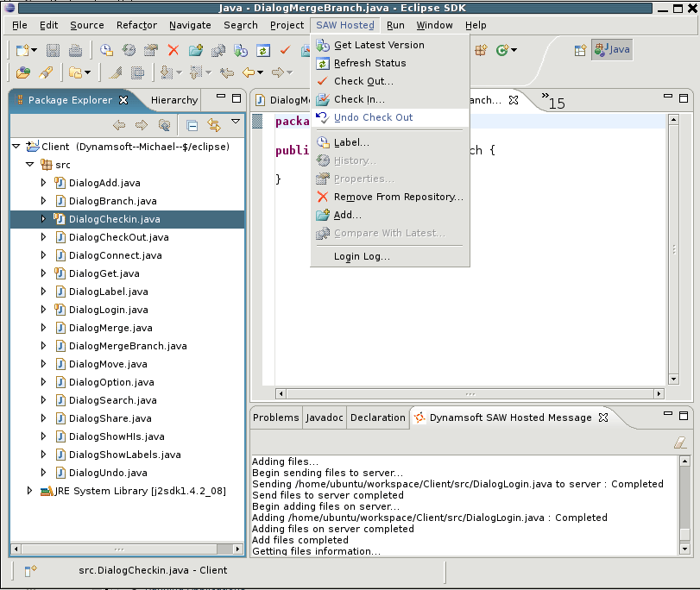Click the red X delete toolbar icon

click(173, 50)
